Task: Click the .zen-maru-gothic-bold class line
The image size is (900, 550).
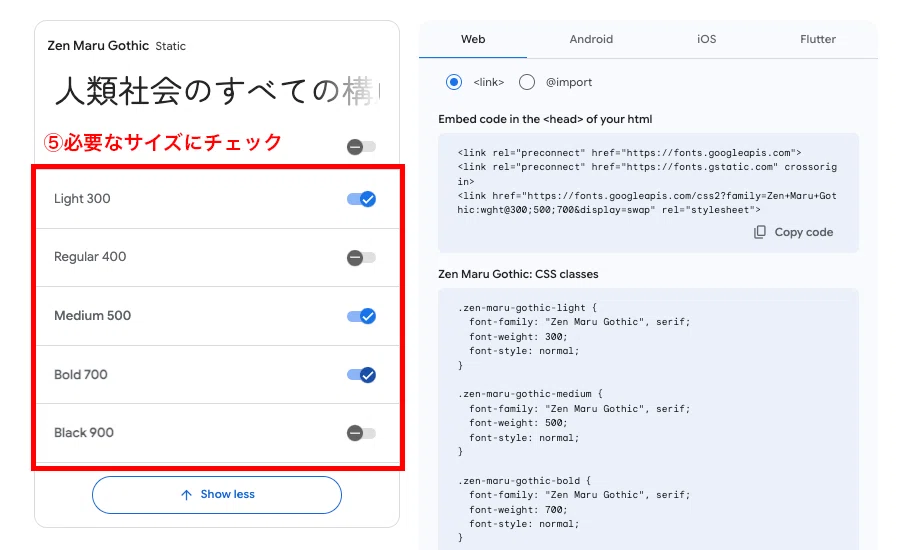Action: click(x=525, y=481)
